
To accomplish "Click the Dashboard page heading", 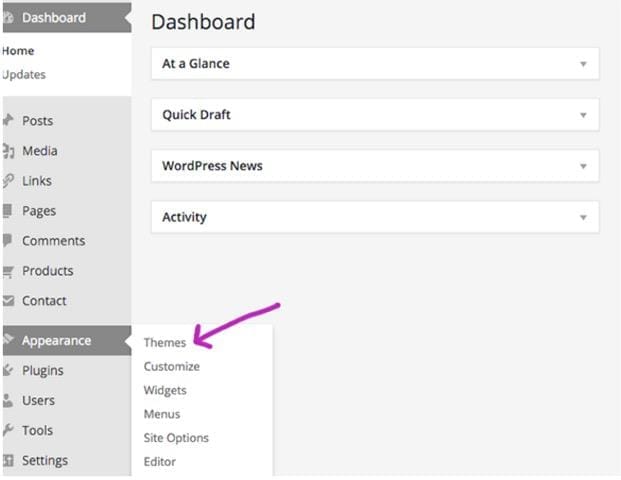I will pyautogui.click(x=203, y=22).
